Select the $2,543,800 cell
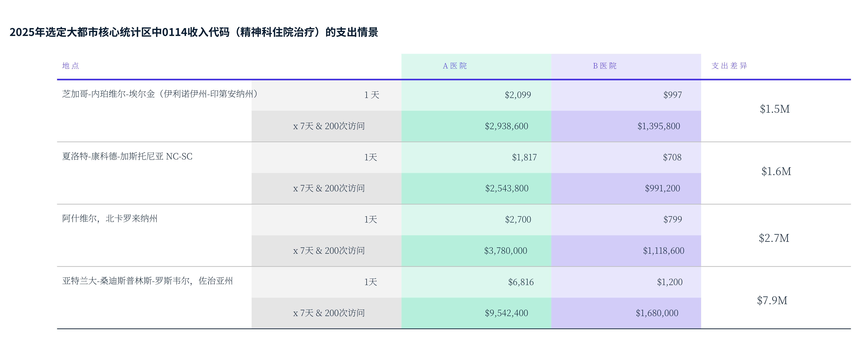Screen dimensions: 868x341 tap(507, 189)
